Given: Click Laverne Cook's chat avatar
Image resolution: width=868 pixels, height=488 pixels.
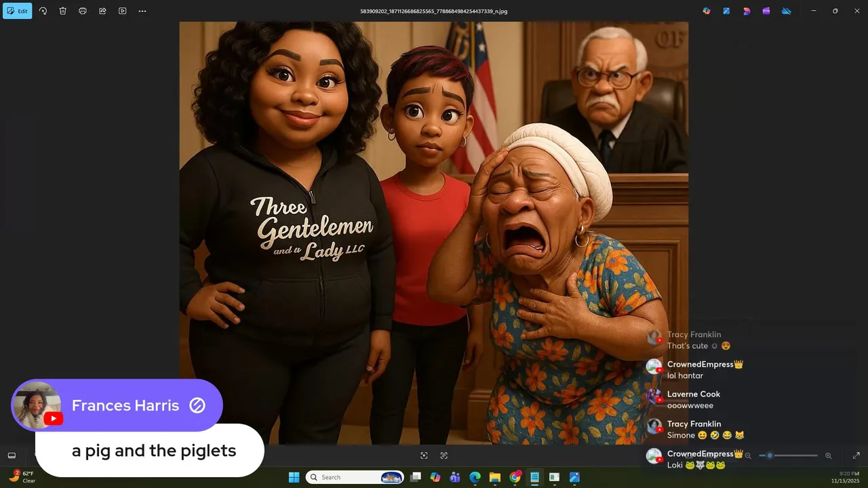Looking at the screenshot, I should tap(654, 396).
